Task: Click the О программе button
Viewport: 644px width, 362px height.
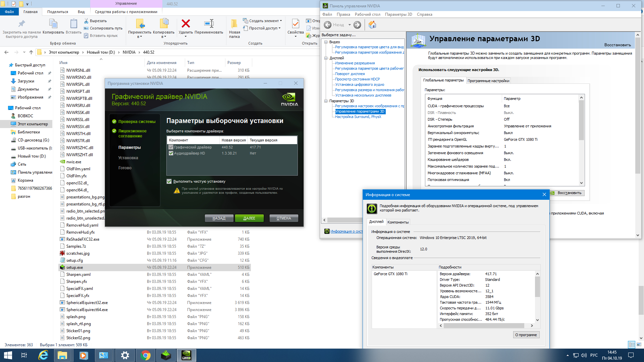Action: point(526,335)
